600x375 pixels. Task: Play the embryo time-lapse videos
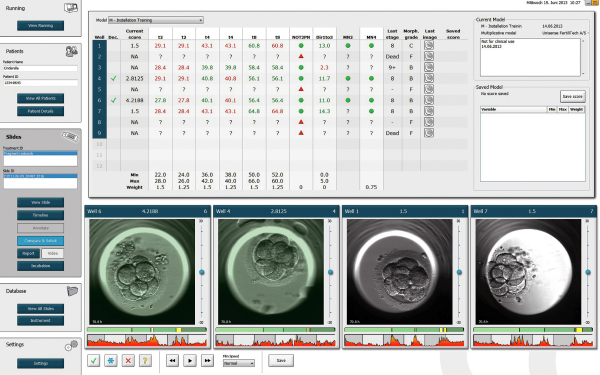tap(190, 360)
